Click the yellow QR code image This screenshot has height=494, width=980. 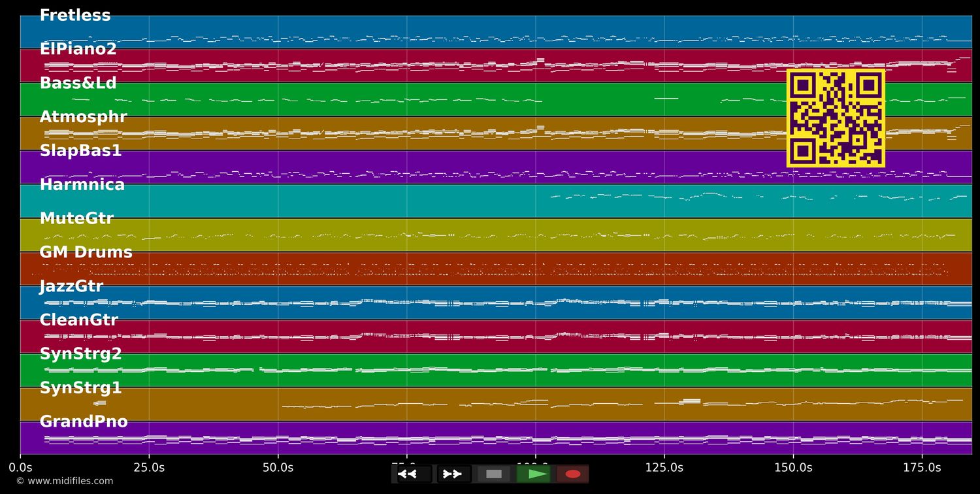click(836, 118)
